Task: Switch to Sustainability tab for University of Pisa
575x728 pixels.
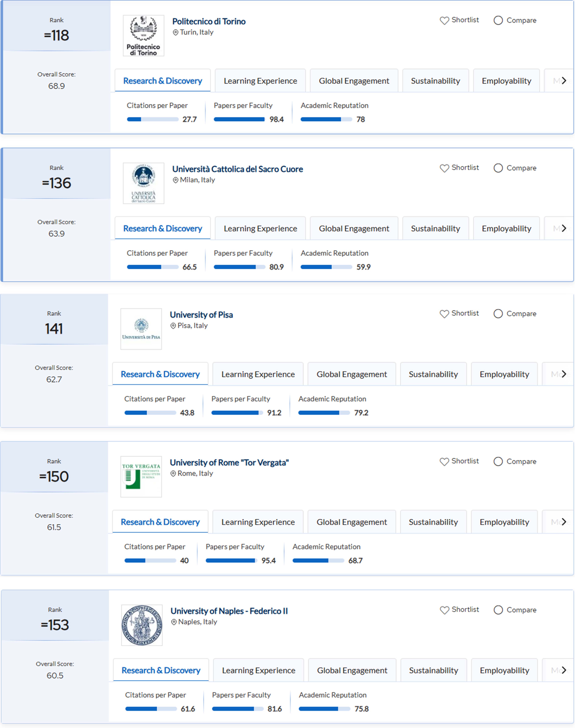Action: click(433, 374)
